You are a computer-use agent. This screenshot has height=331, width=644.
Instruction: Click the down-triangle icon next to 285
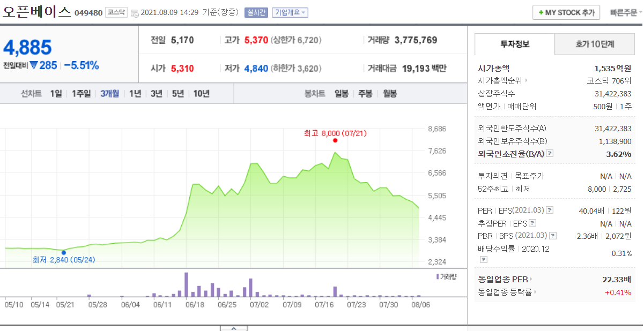pos(33,65)
